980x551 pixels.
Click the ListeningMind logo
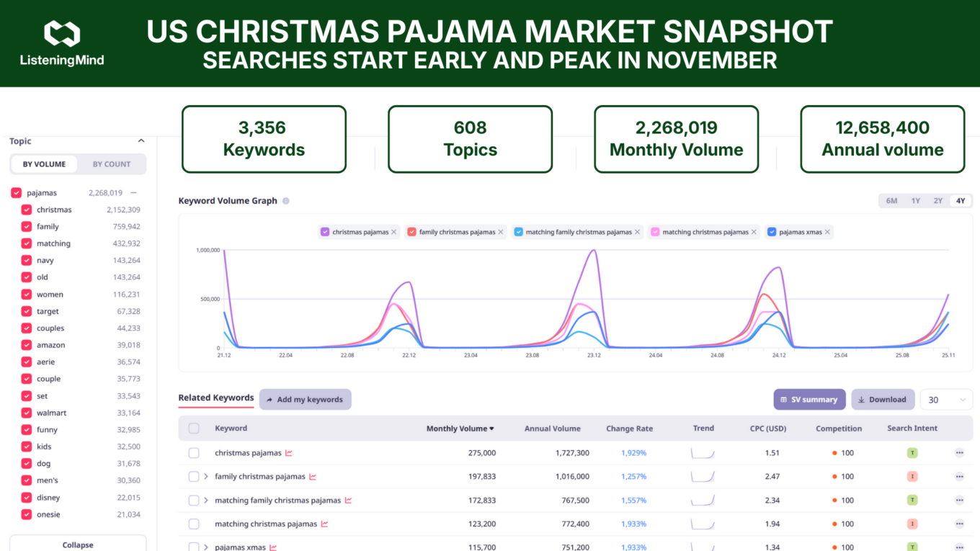coord(63,43)
